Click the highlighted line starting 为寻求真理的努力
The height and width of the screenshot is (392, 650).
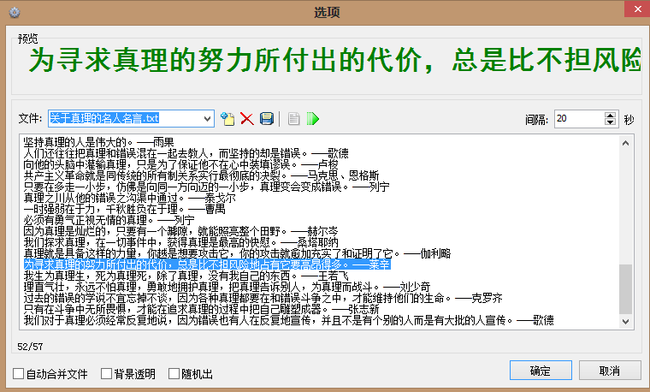coord(207,264)
